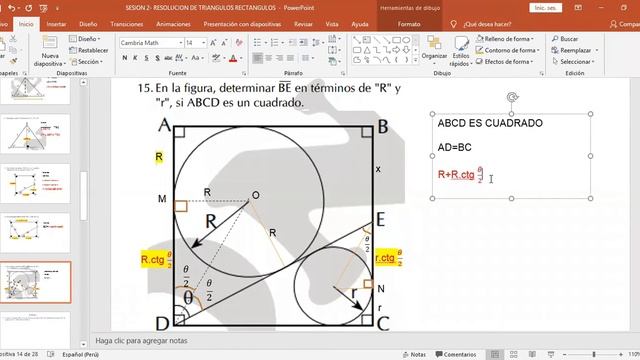Toggle text shadow formatting
Image resolution: width=640 pixels, height=360 pixels.
point(157,58)
